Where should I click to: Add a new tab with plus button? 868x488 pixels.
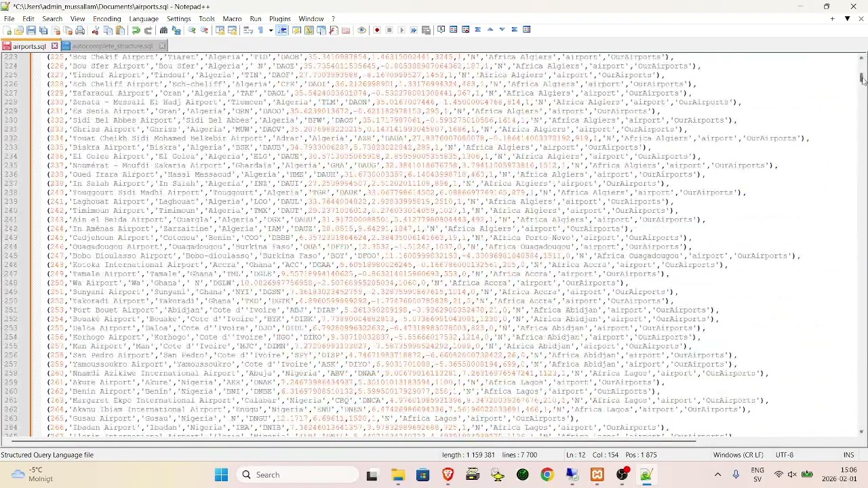[x=833, y=19]
